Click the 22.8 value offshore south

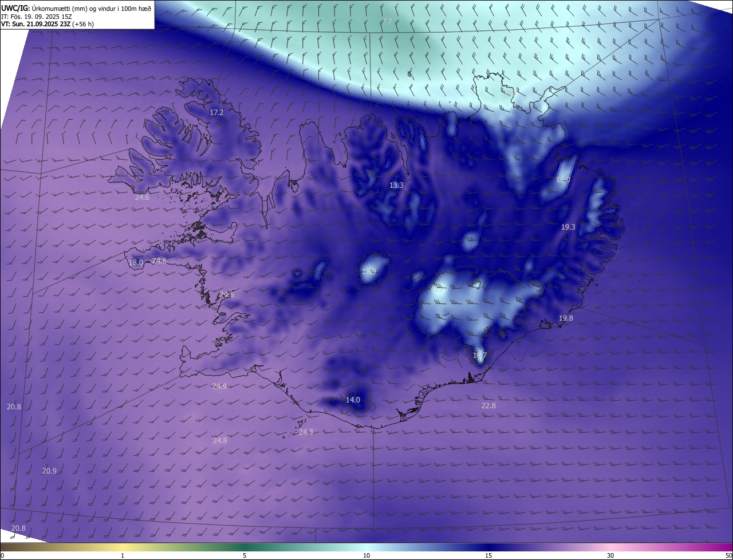[x=488, y=406]
